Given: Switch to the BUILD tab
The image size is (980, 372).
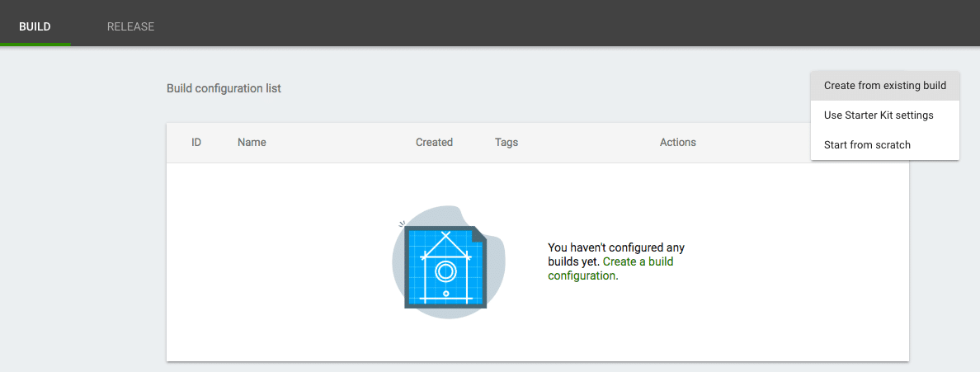Looking at the screenshot, I should (x=35, y=26).
